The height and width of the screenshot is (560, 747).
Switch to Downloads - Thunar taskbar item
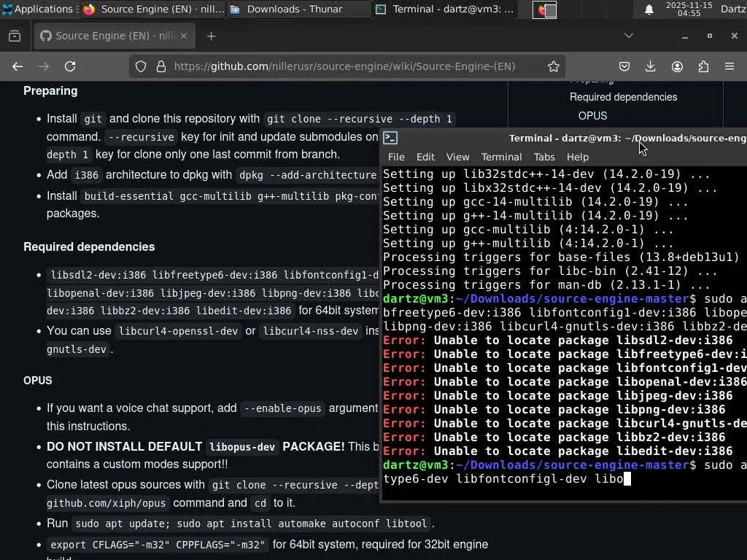(298, 9)
